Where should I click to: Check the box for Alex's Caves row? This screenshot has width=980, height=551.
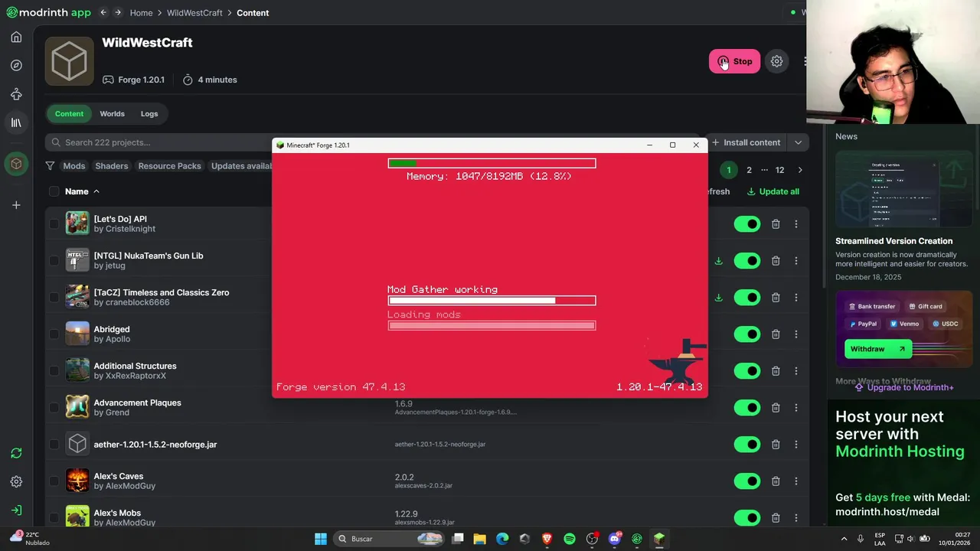click(54, 481)
